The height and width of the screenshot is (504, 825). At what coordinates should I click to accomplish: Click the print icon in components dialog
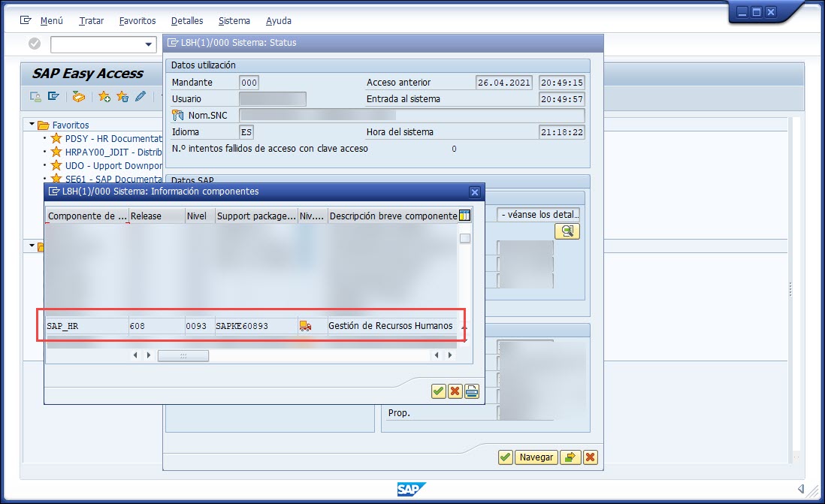coord(472,391)
